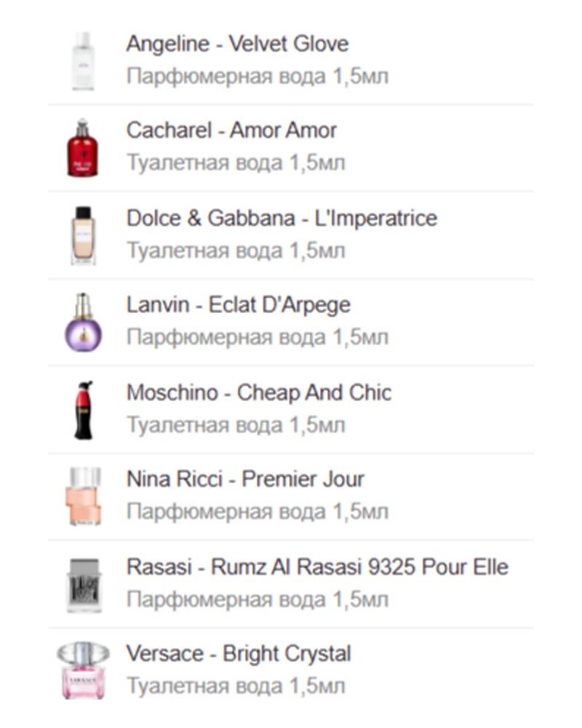Click the pink Versace Bright Crystal bottle
This screenshot has height=728, width=582.
click(x=82, y=670)
